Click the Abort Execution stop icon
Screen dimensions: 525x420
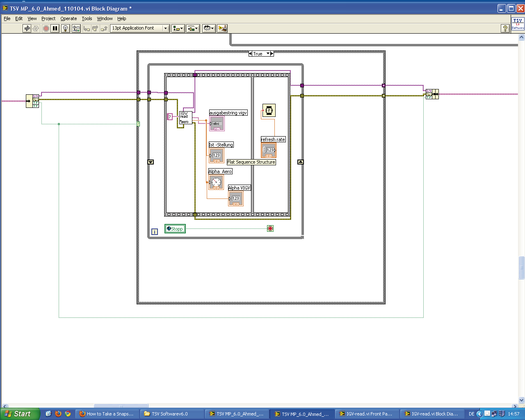46,28
